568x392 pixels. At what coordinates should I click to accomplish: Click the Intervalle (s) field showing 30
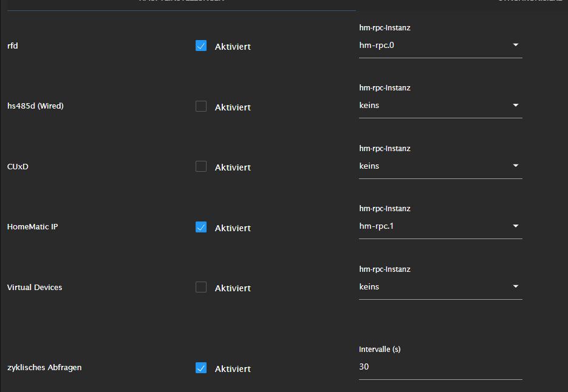pos(440,367)
